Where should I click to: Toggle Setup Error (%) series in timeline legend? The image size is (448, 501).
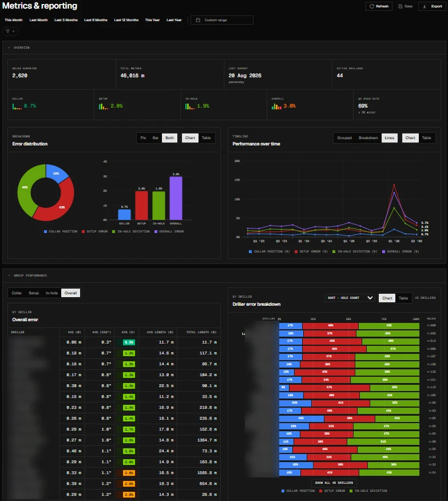311,251
